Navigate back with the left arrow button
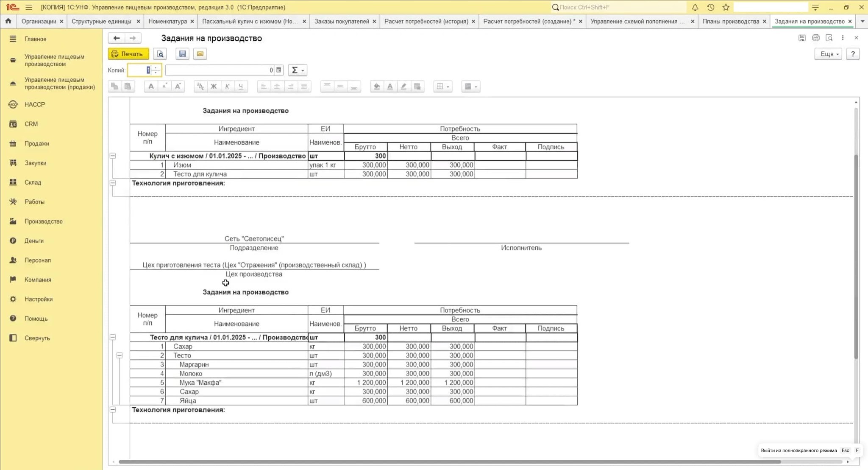 [117, 38]
